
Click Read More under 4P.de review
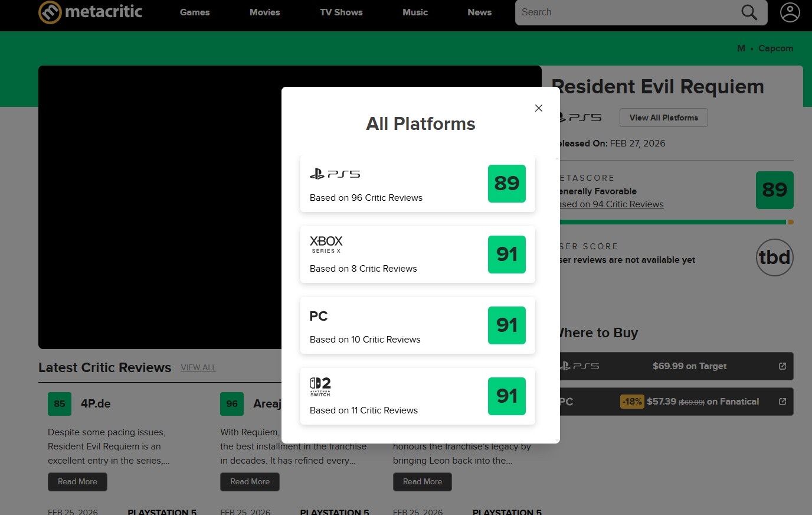click(x=77, y=482)
